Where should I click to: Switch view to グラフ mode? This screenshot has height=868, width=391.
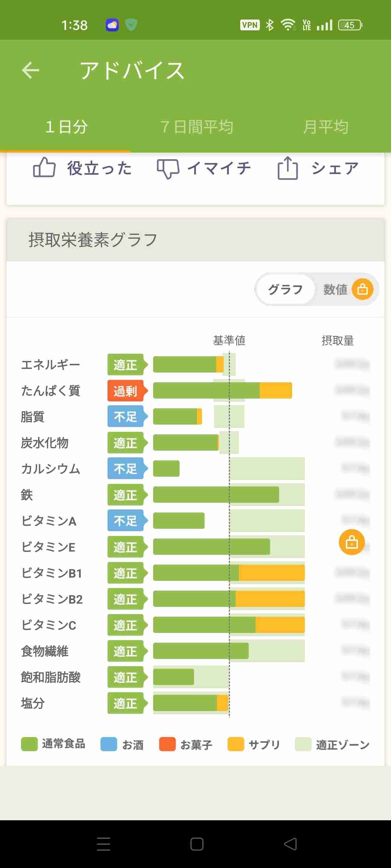click(285, 289)
